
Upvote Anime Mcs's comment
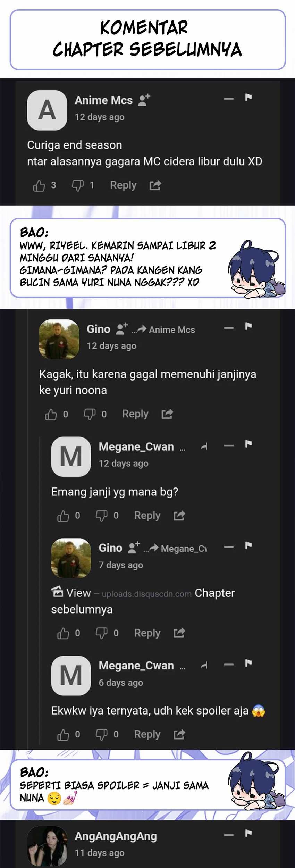point(39,186)
